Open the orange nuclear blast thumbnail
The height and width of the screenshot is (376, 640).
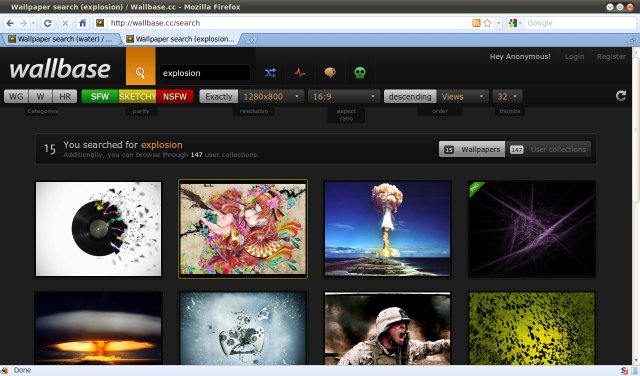pyautogui.click(x=98, y=328)
